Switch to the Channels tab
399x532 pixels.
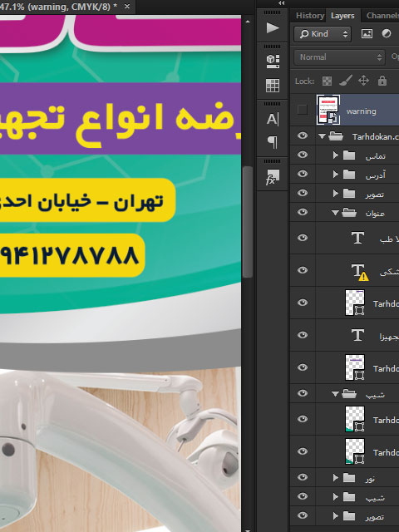tap(382, 16)
